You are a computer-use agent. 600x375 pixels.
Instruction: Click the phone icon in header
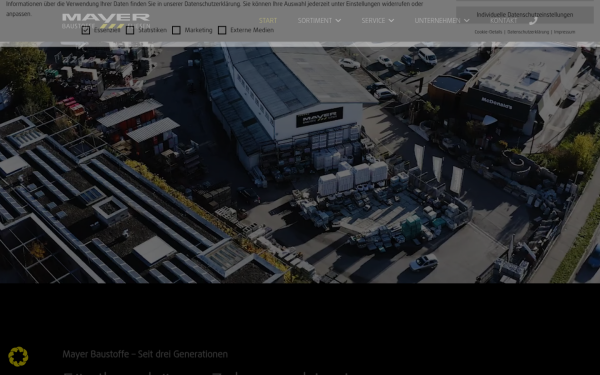click(x=533, y=21)
